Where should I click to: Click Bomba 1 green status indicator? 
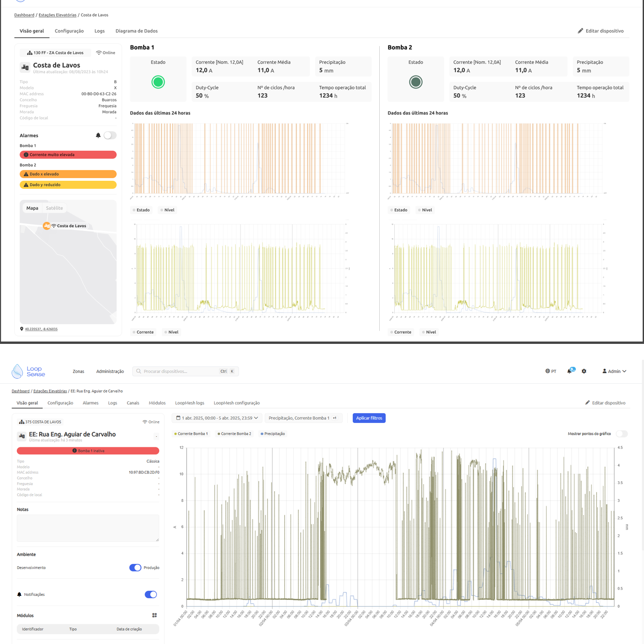pyautogui.click(x=158, y=82)
